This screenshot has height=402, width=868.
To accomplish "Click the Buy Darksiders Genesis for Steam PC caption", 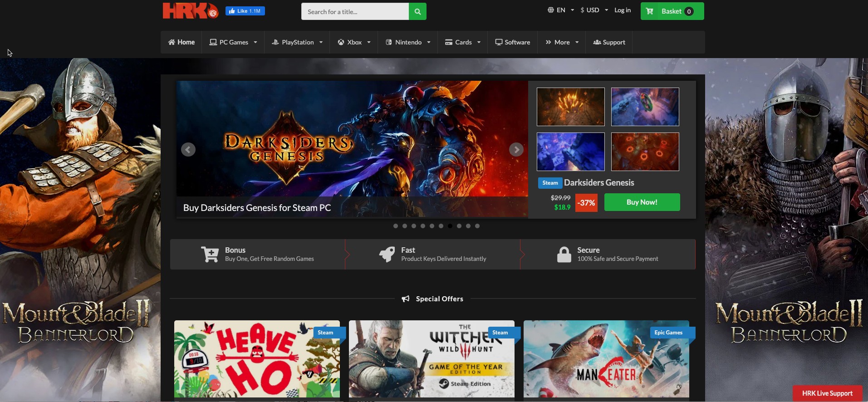I will coord(257,208).
